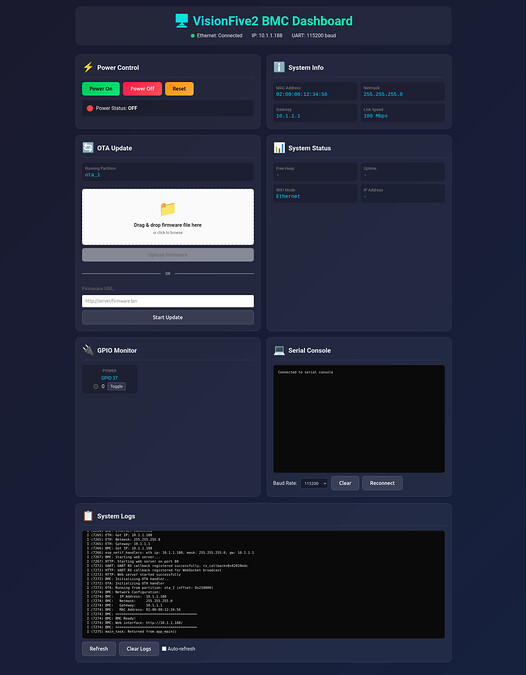Viewport: 526px width, 675px height.
Task: Toggle the GPIO 37 power pin
Action: tap(116, 387)
